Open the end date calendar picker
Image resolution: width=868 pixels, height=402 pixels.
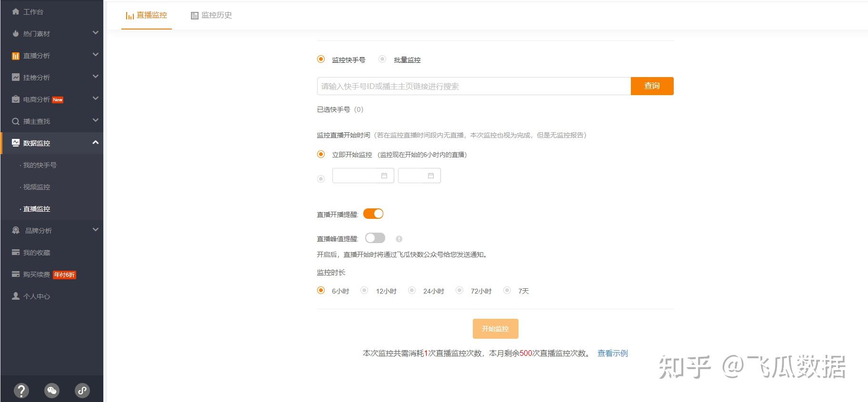431,176
